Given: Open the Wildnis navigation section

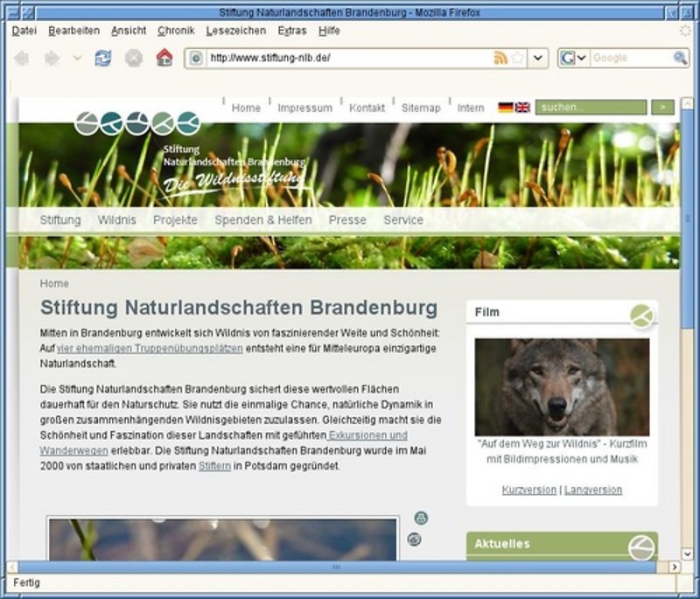Looking at the screenshot, I should [117, 219].
